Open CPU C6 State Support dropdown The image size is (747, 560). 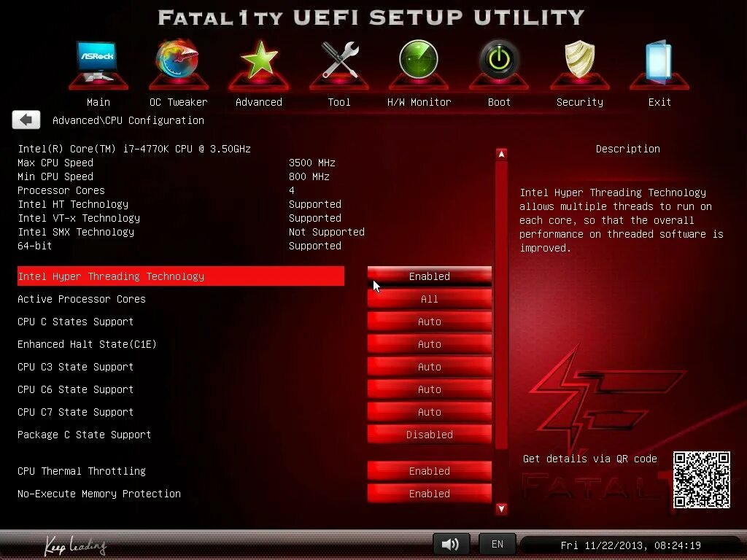click(x=429, y=389)
